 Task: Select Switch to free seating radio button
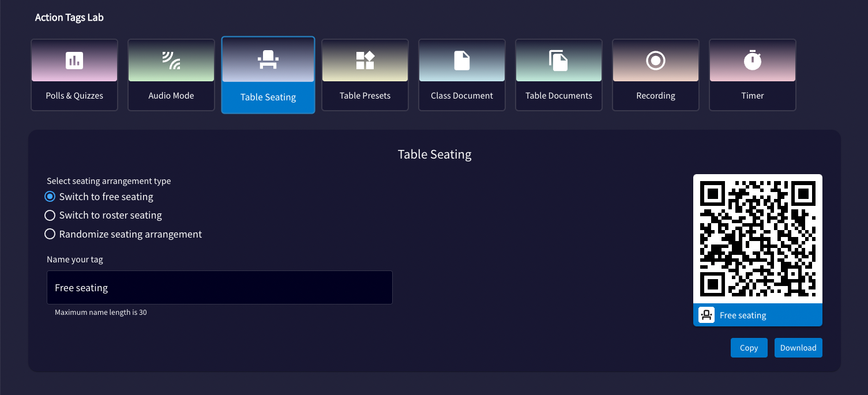[x=50, y=197]
